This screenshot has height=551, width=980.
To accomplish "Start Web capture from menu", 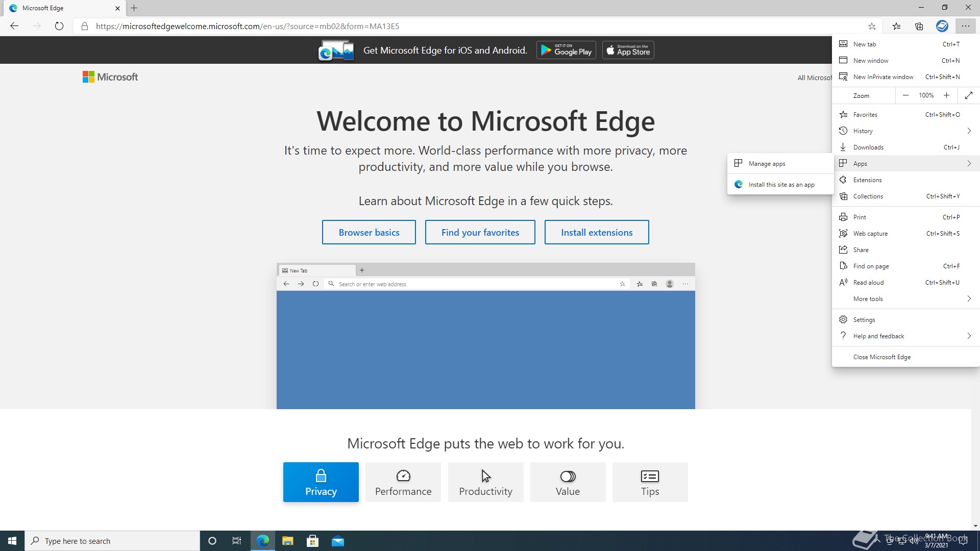I will (906, 234).
